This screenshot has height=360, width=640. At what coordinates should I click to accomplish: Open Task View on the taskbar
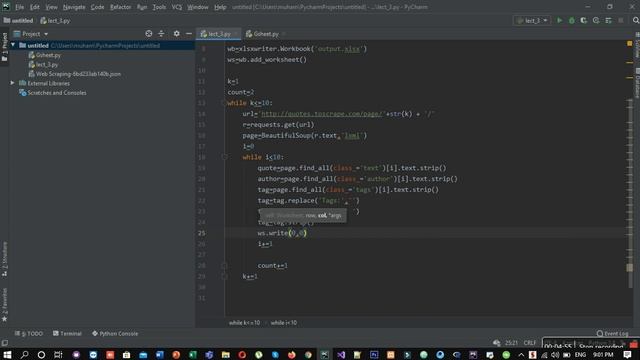pos(58,355)
